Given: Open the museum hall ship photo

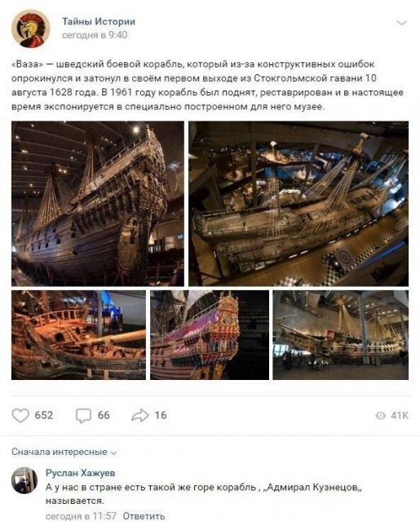Looking at the screenshot, I should pyautogui.click(x=341, y=335).
